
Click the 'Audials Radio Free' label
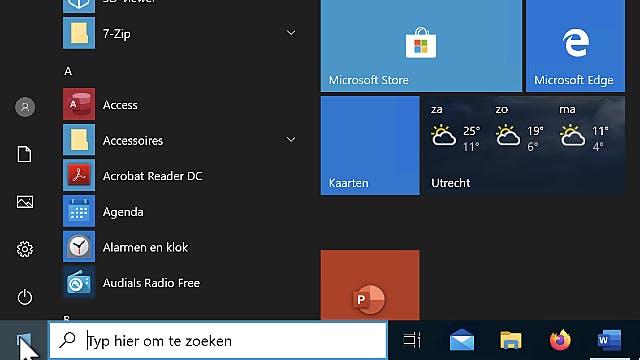click(x=151, y=283)
